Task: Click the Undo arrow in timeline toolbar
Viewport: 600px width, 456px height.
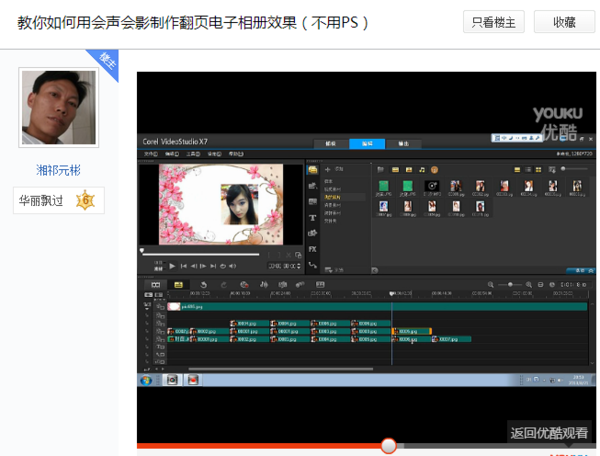Action: (x=204, y=285)
